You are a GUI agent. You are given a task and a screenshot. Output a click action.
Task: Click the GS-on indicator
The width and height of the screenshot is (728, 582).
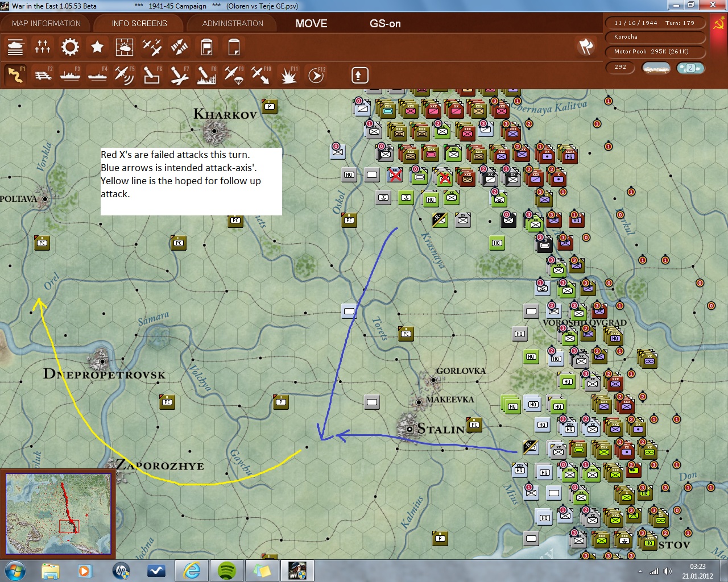[385, 23]
